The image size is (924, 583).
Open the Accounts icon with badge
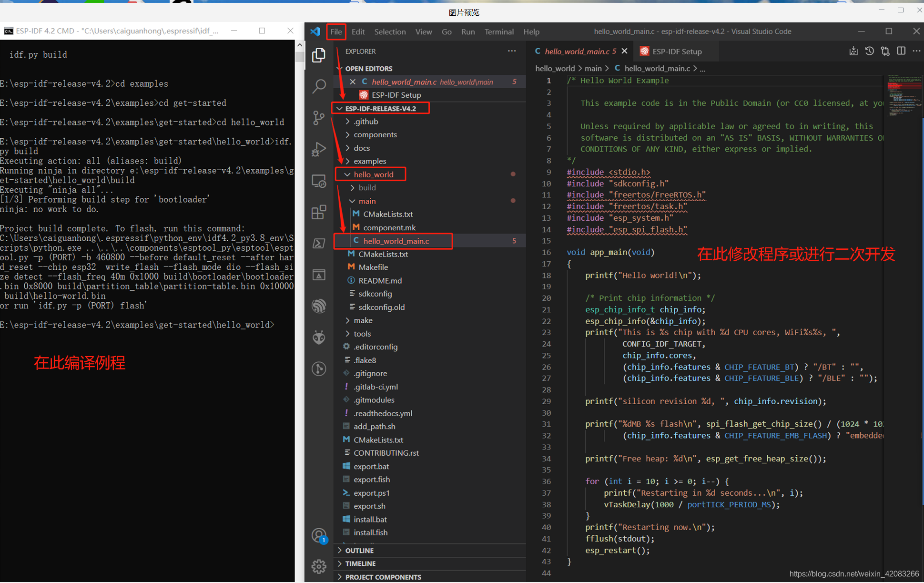pos(319,535)
